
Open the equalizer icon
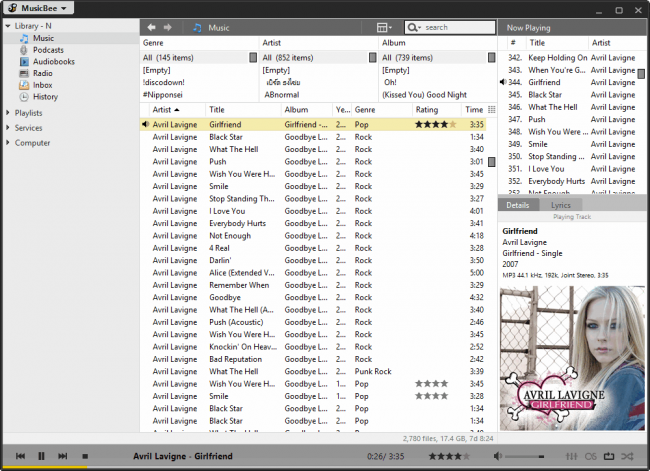tap(571, 456)
